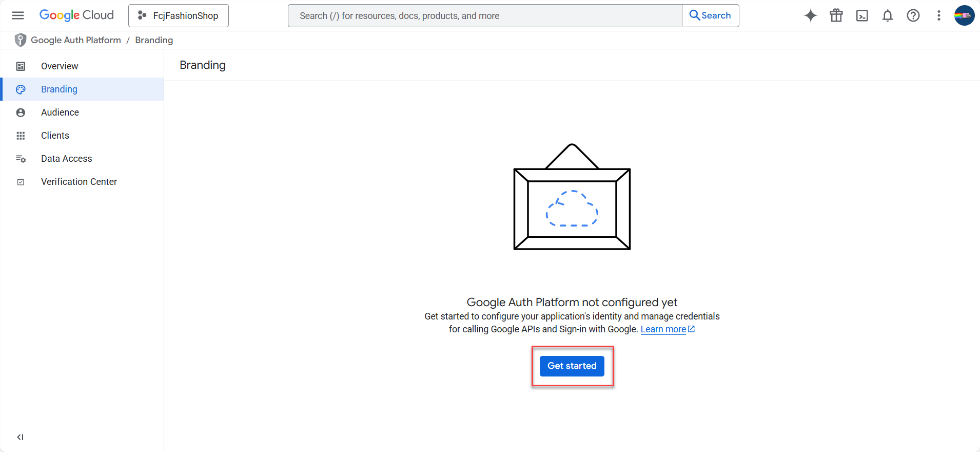
Task: Open the Audience sidebar section
Action: (82, 112)
